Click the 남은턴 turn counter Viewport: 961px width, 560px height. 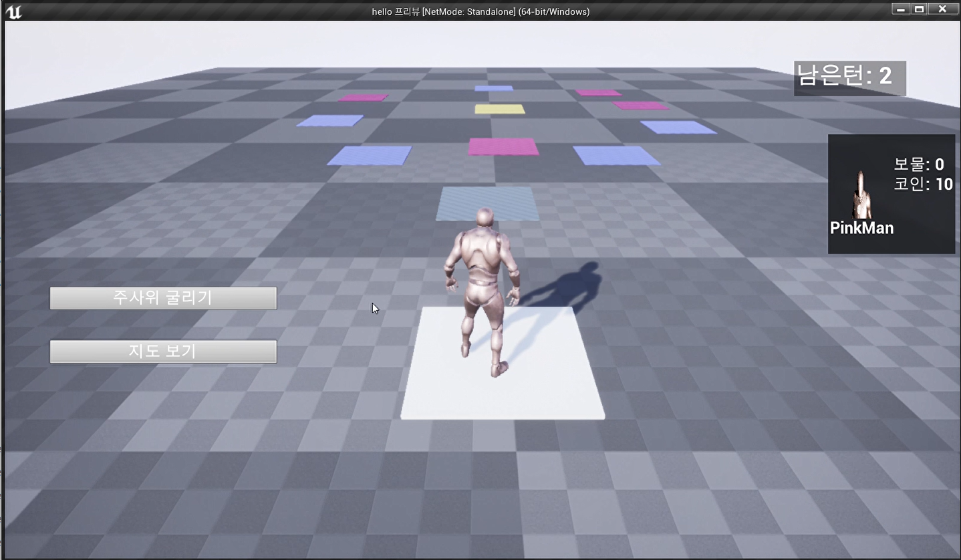[x=849, y=77]
